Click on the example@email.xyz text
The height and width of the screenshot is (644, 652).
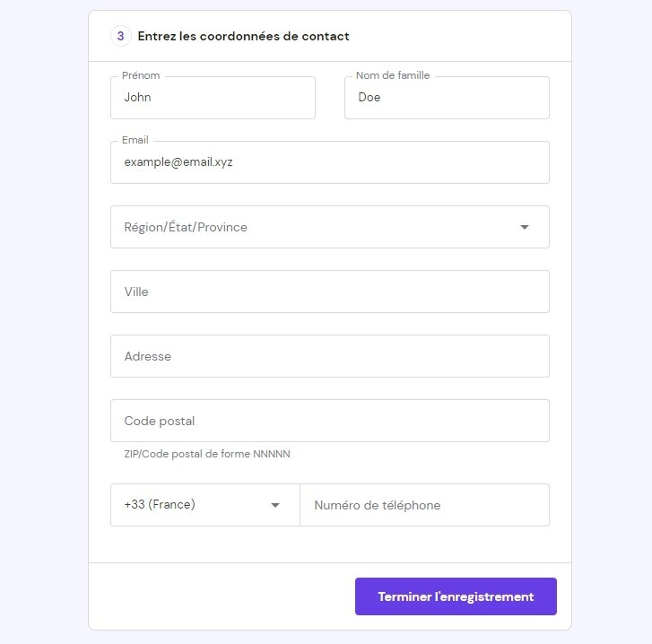[x=178, y=162]
